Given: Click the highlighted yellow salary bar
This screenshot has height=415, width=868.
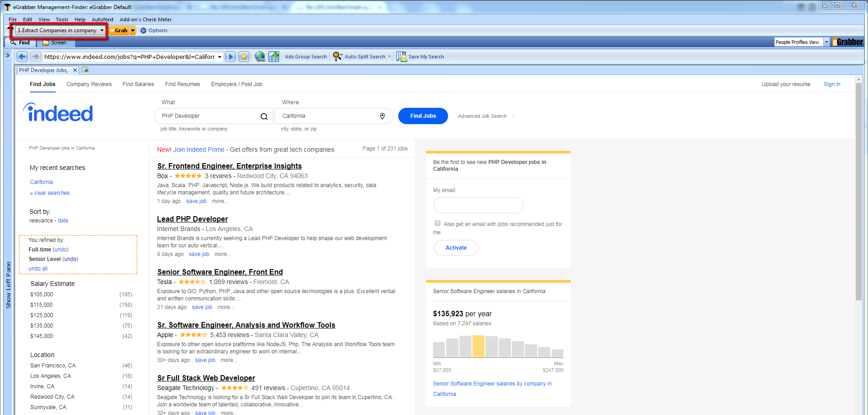Looking at the screenshot, I should (478, 347).
